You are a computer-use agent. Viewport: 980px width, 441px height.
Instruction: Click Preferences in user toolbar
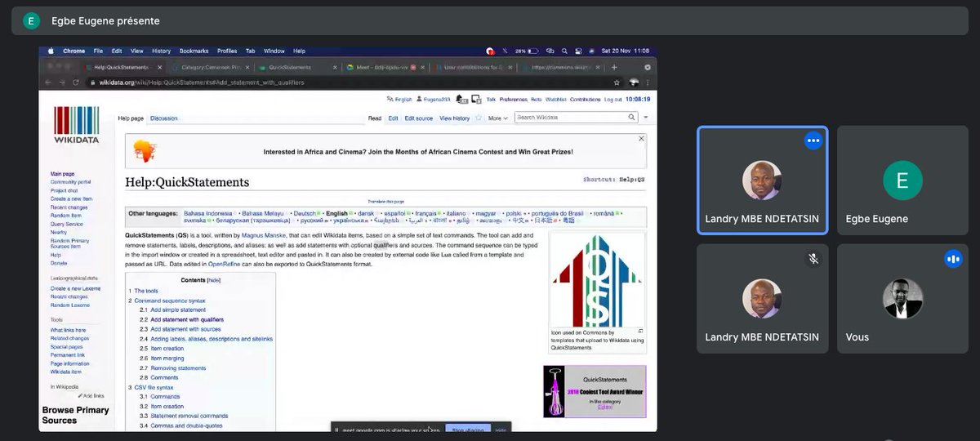[x=514, y=99]
